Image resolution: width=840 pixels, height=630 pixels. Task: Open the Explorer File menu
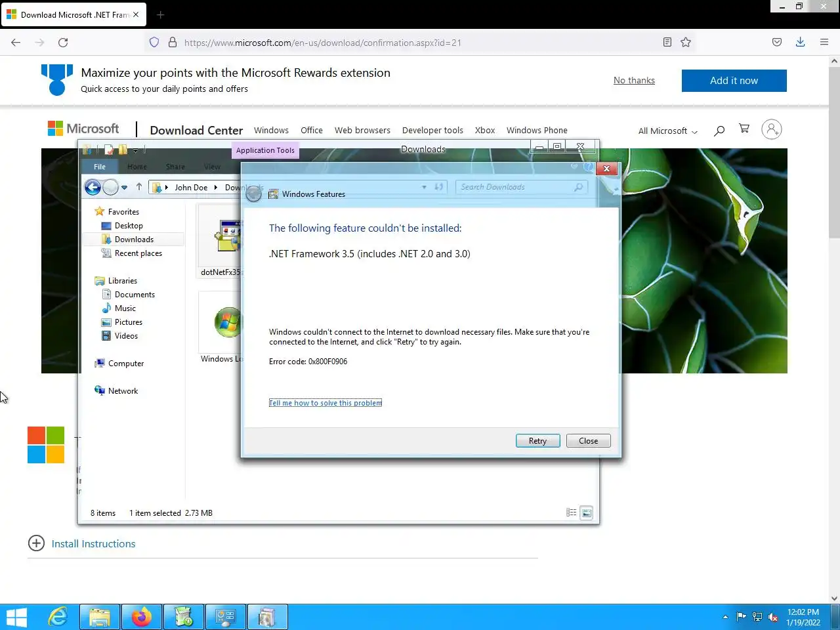coord(100,167)
